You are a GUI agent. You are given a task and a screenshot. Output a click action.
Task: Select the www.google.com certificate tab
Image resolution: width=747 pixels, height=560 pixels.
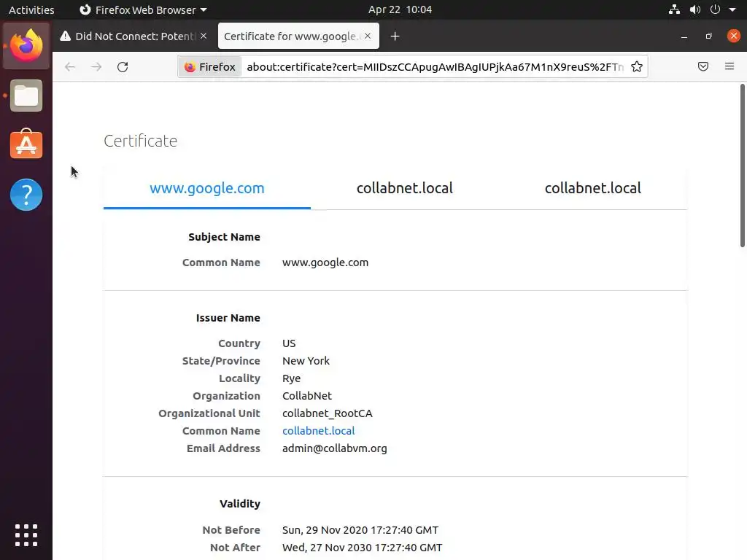click(x=206, y=188)
